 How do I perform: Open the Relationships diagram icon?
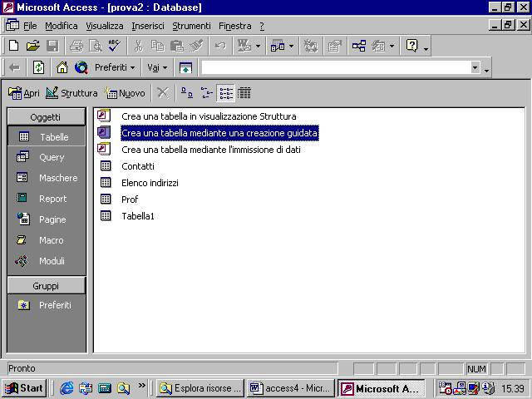click(358, 46)
